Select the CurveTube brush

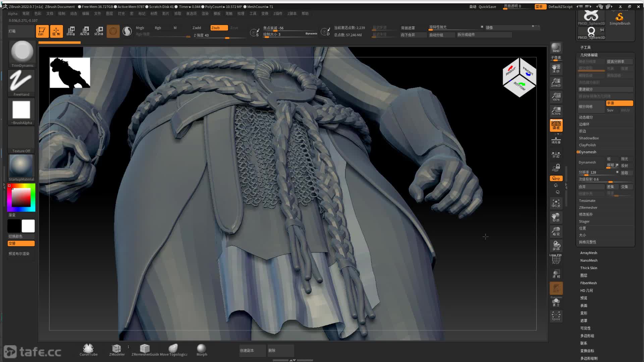(89, 350)
